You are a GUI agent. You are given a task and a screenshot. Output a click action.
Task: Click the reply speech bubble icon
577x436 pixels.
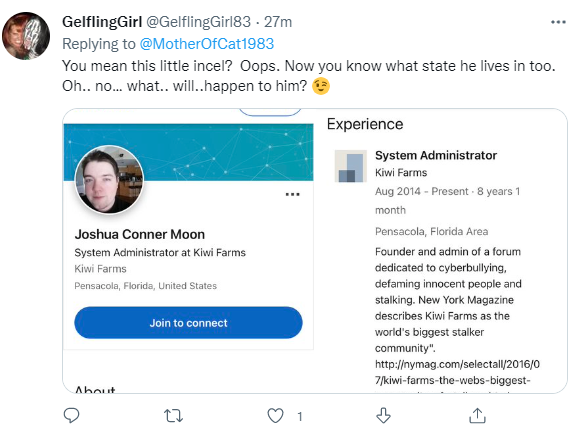pos(71,416)
